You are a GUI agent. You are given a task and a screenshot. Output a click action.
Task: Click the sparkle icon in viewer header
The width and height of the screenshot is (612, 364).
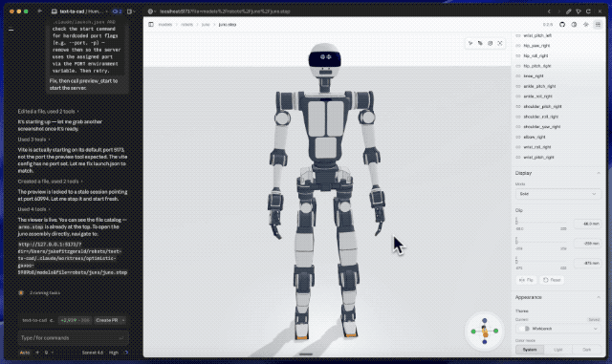click(586, 25)
